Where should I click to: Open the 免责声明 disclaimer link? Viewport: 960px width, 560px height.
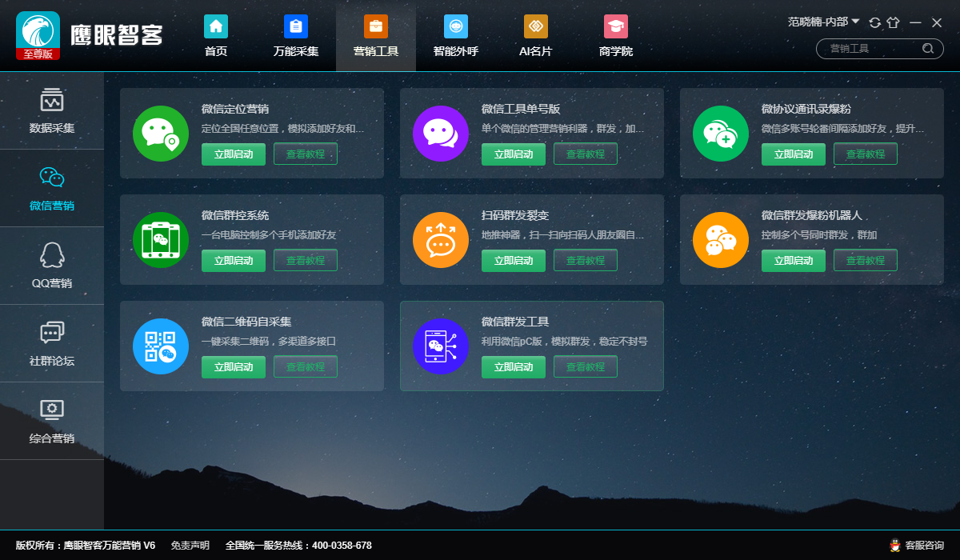tap(190, 546)
